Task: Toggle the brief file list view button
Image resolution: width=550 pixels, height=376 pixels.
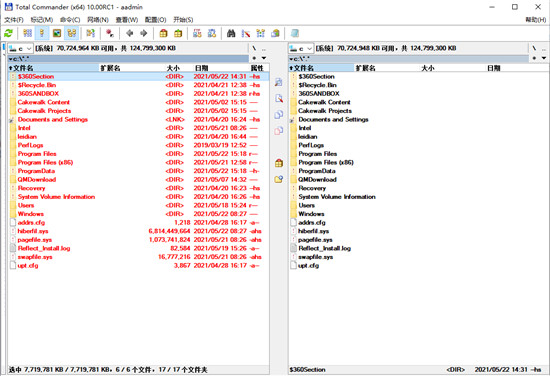Action: [27, 33]
